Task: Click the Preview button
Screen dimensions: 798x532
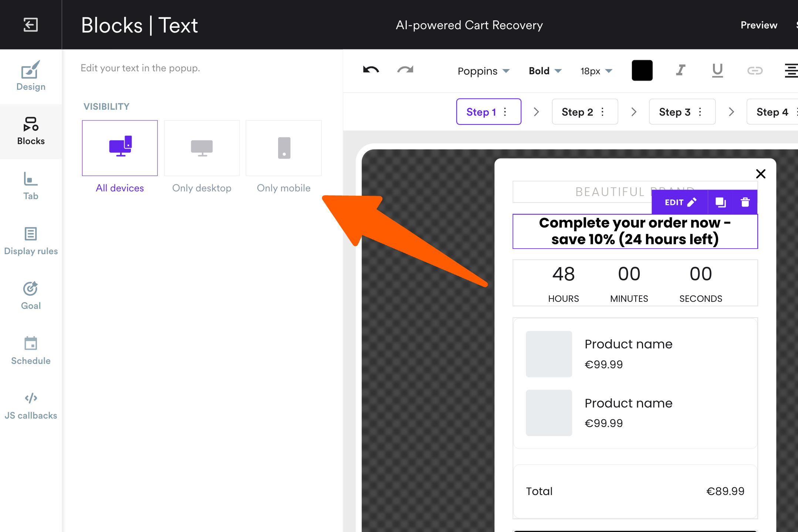Action: 759,25
